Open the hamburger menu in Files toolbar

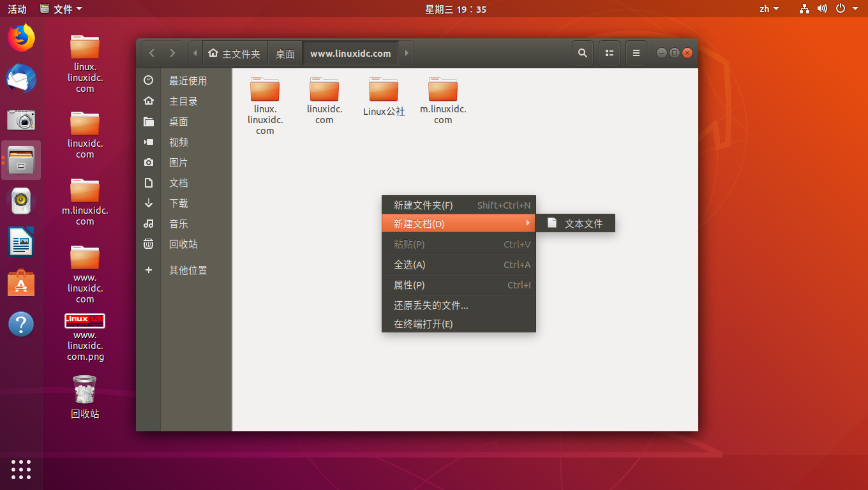(636, 54)
